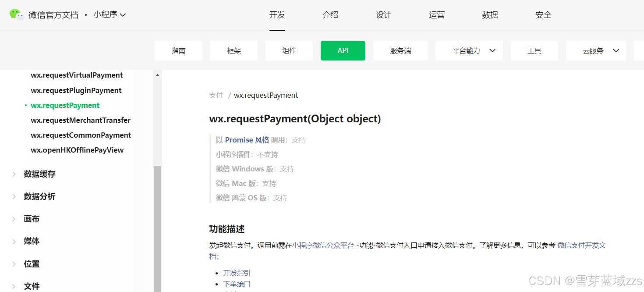Image resolution: width=644 pixels, height=292 pixels.
Task: Open the 服务端 section button
Action: (400, 51)
